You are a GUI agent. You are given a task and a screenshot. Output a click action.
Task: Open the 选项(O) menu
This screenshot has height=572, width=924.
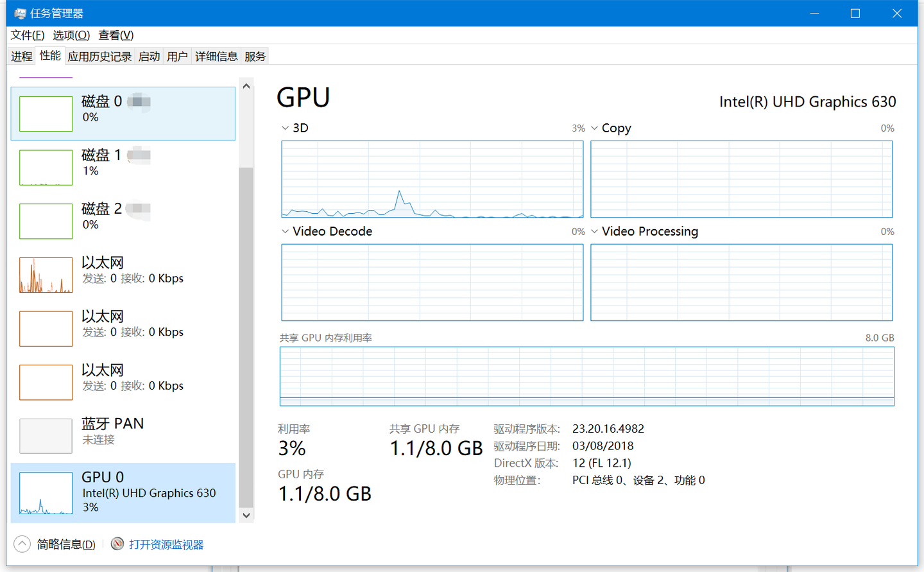(71, 35)
